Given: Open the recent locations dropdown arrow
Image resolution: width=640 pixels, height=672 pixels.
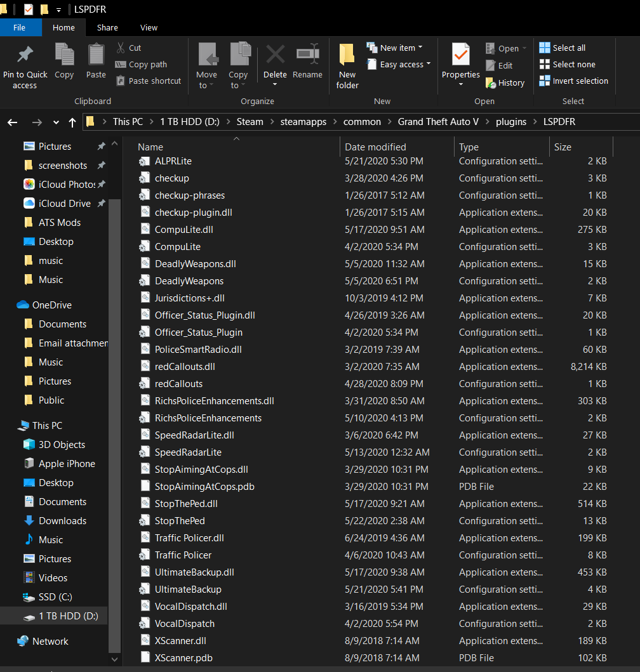Looking at the screenshot, I should tap(57, 122).
